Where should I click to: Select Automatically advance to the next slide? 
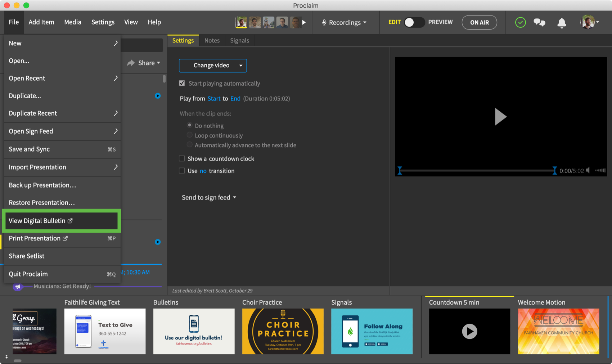[x=189, y=145]
